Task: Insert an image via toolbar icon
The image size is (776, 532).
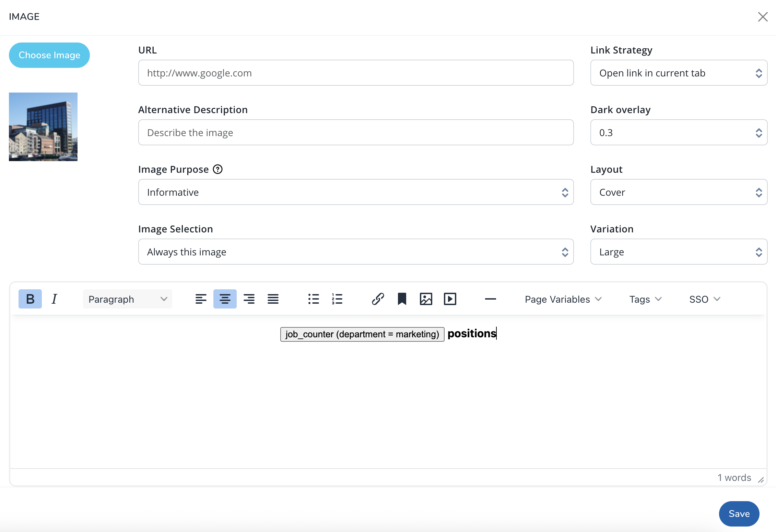Action: click(x=426, y=299)
